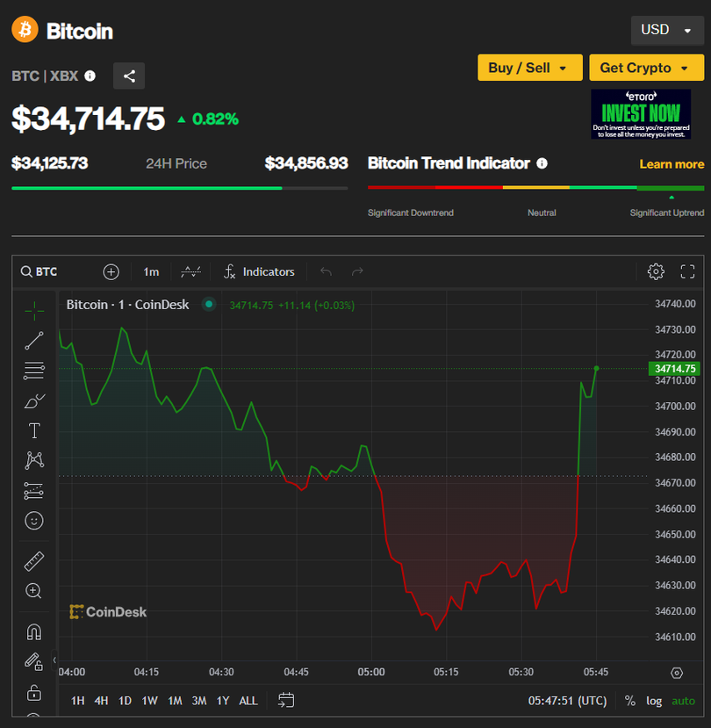Follow the Learn more link
The height and width of the screenshot is (728, 711).
[x=671, y=164]
